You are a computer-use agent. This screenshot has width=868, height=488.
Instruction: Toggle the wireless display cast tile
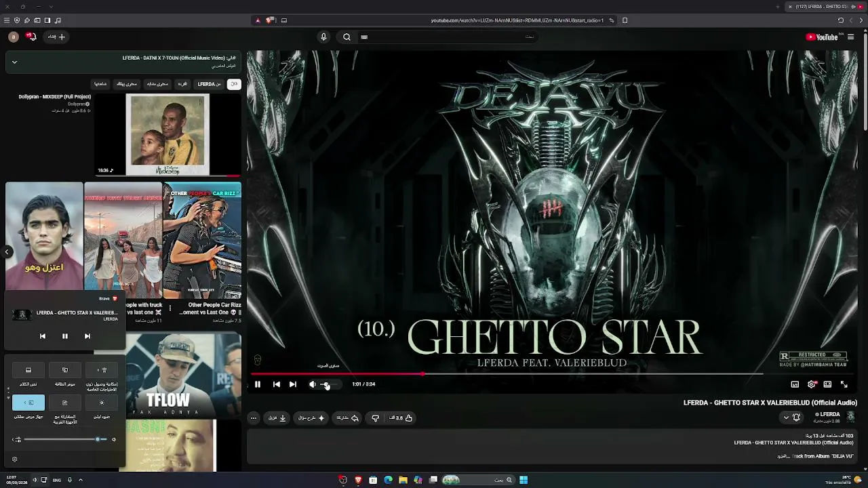[x=28, y=403]
